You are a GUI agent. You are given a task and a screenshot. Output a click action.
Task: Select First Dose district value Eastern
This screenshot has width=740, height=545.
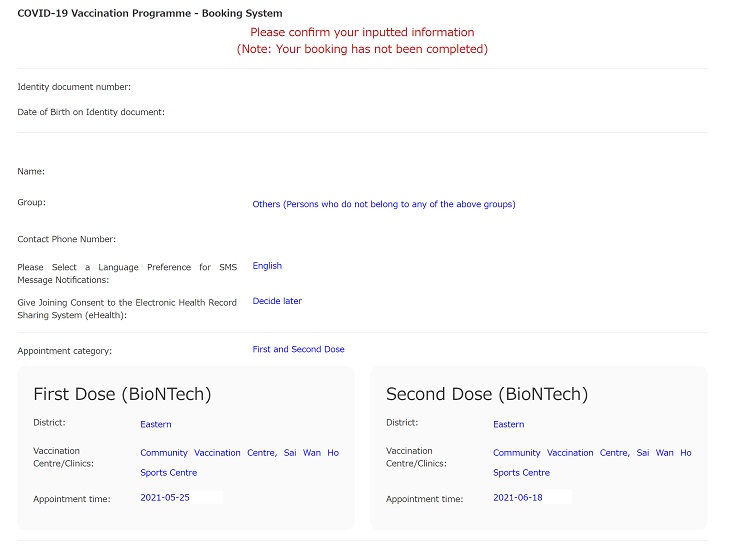pos(156,424)
